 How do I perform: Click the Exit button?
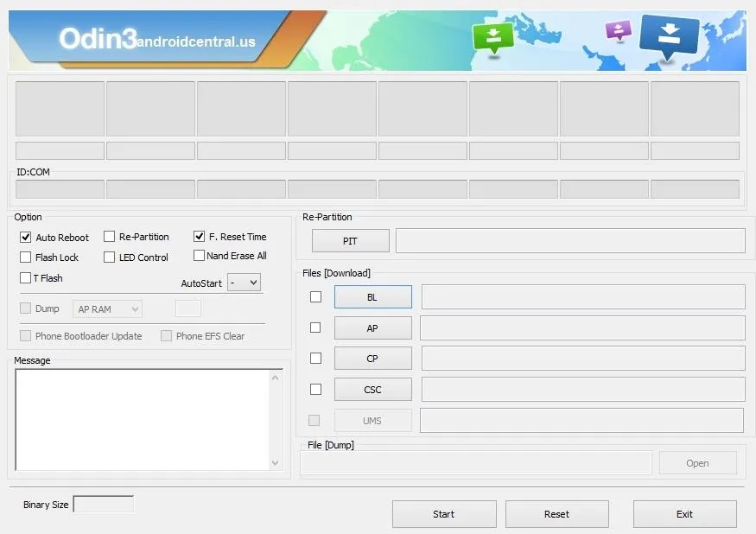tap(685, 514)
